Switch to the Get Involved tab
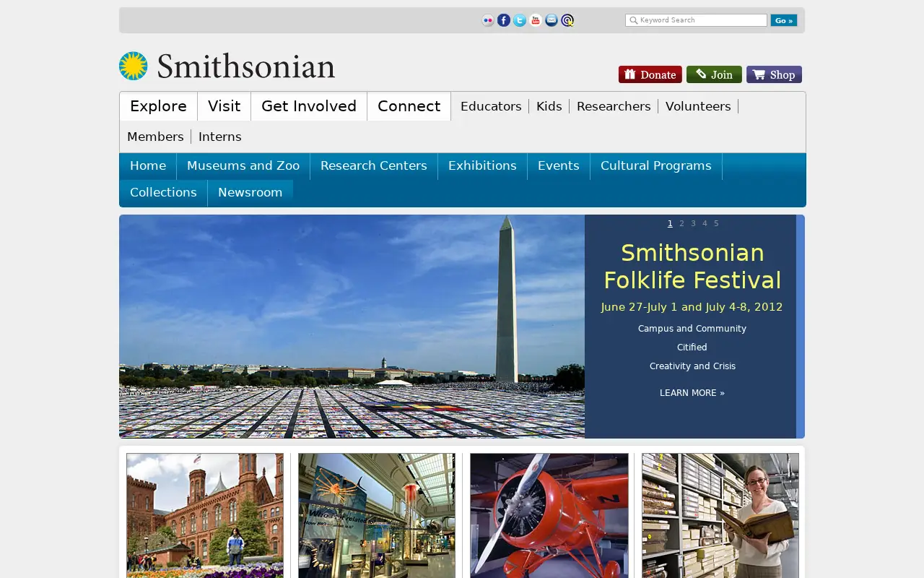 309,106
